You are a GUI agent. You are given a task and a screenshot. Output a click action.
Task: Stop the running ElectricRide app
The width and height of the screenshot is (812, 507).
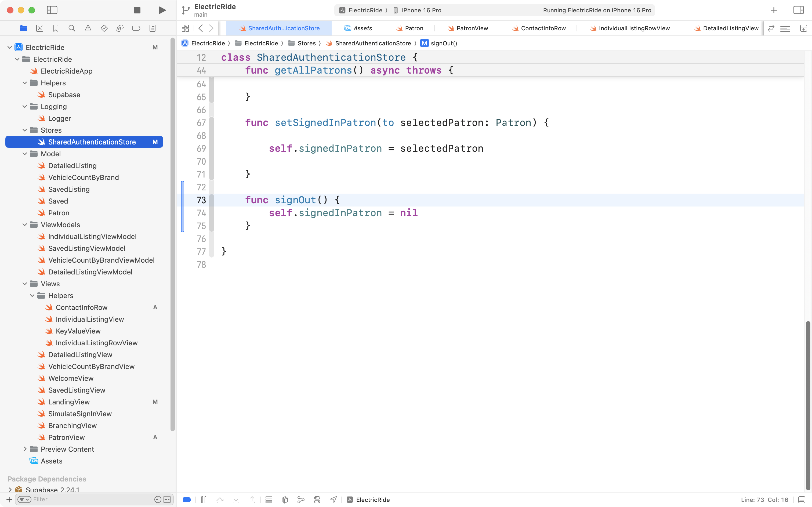point(137,10)
